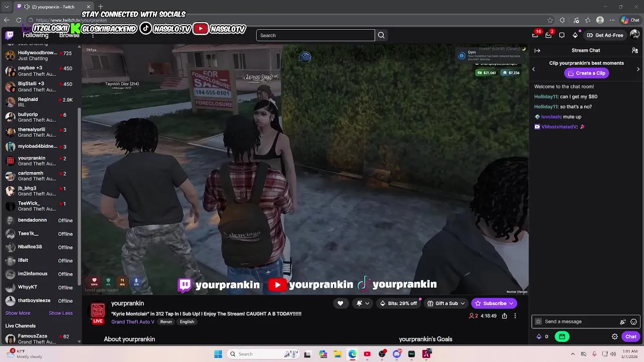Open File Explorer from the taskbar
The width and height of the screenshot is (644, 362).
tap(338, 354)
